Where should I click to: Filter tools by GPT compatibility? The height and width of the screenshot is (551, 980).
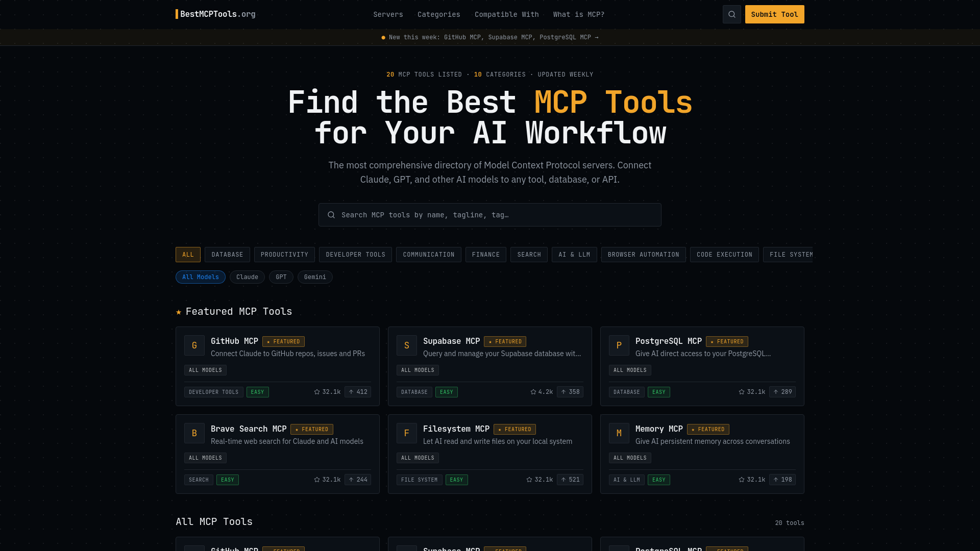(x=281, y=277)
